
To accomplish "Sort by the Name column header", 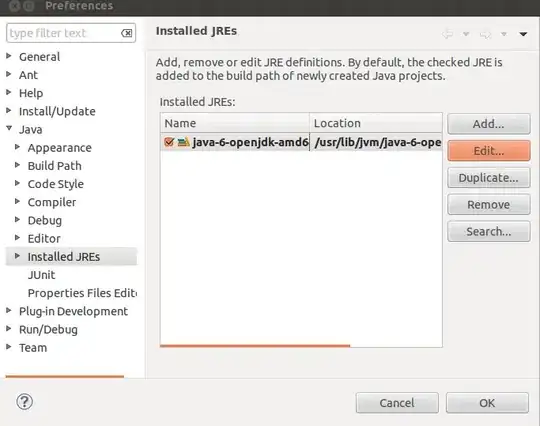I will pyautogui.click(x=235, y=123).
